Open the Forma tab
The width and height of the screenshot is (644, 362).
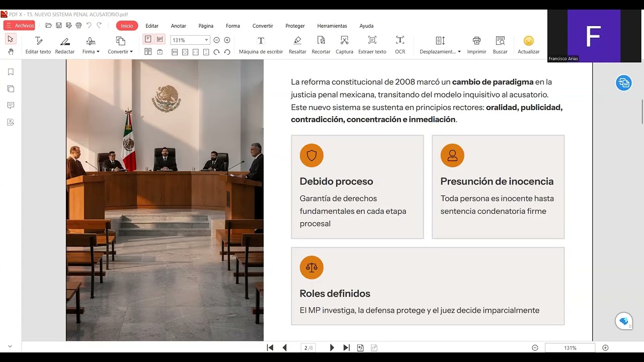pos(233,26)
